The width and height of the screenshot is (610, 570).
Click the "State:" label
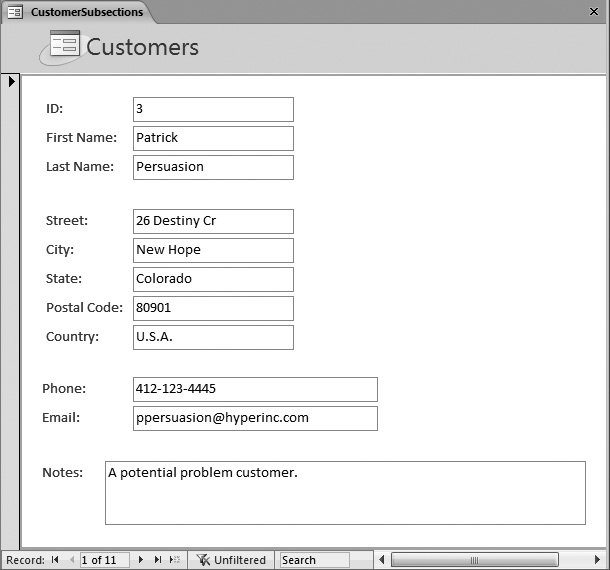point(64,279)
